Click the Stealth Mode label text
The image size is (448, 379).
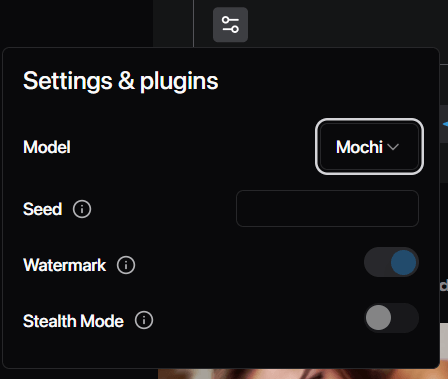coord(73,321)
